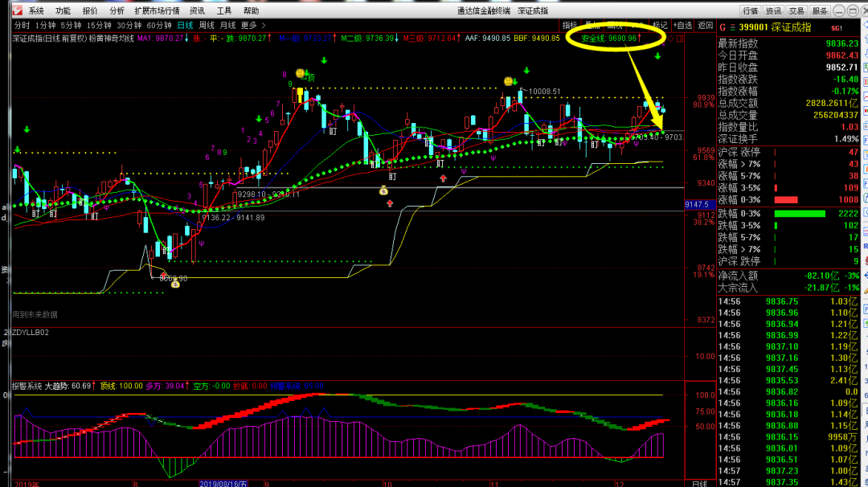Open the 扩展市场行情 menu
868x487 pixels.
pyautogui.click(x=158, y=10)
